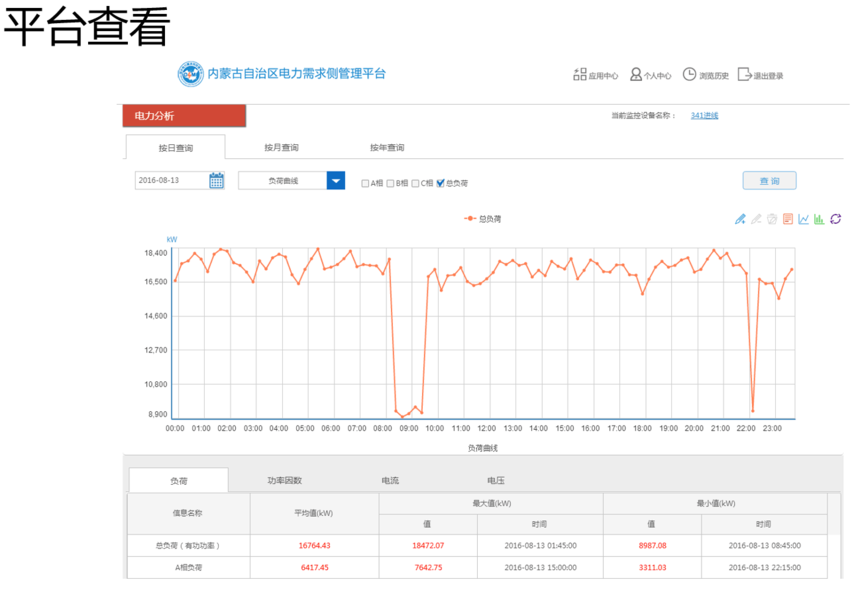Image resolution: width=860 pixels, height=592 pixels.
Task: Click the 负荷曲线 combo box field
Action: 282,181
